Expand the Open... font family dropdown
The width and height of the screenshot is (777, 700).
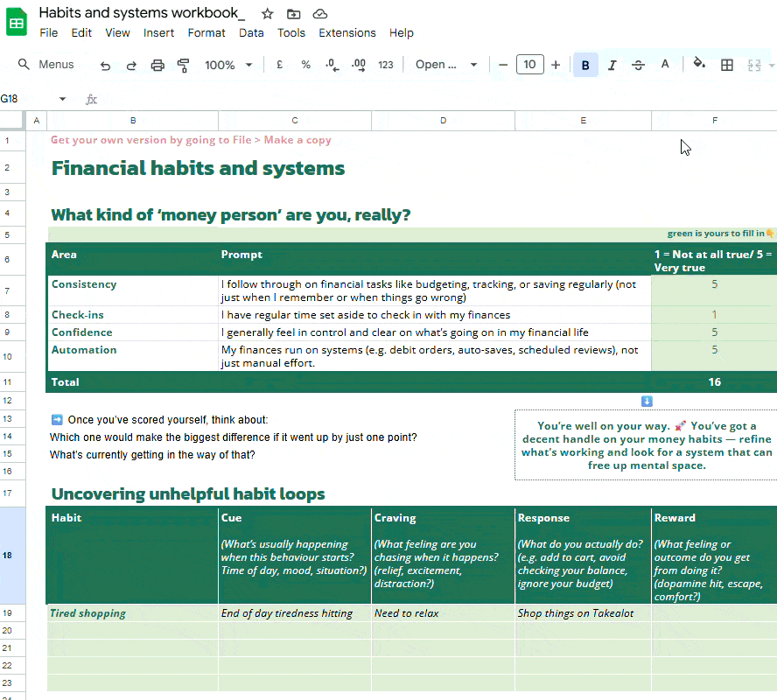446,65
